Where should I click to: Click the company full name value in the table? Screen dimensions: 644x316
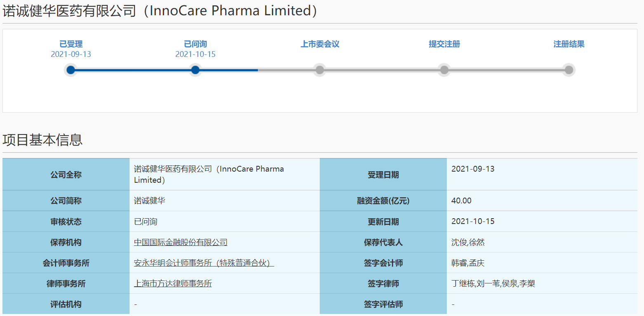(209, 175)
